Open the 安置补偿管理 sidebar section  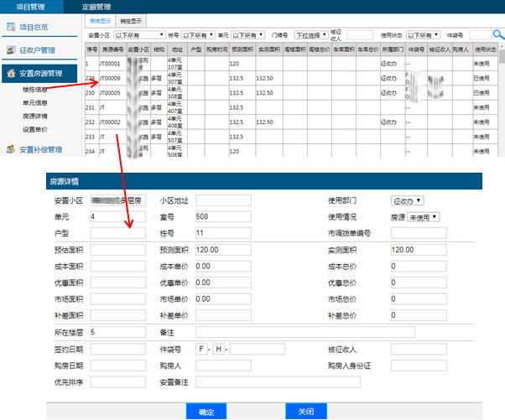39,150
